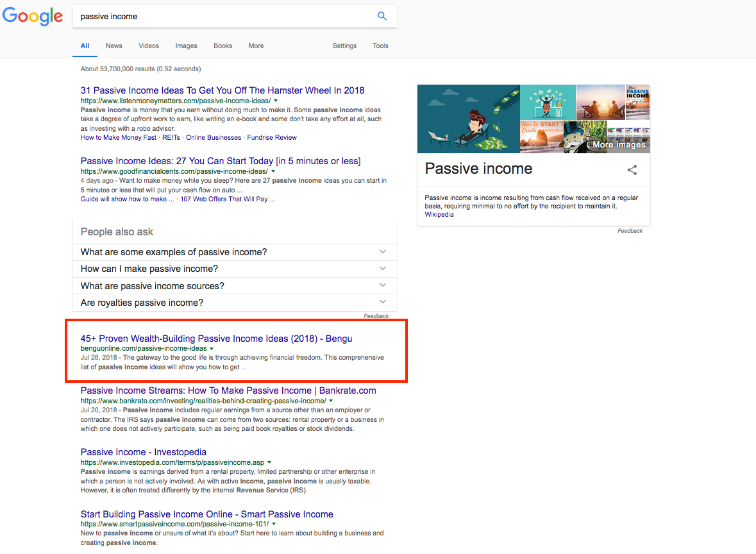Open 45+ Proven Wealth-Building Bengu result
The height and width of the screenshot is (554, 756).
point(216,339)
